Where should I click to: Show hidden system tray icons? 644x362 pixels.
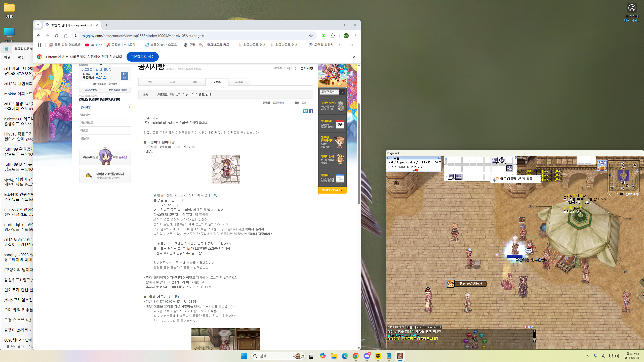coord(587,356)
